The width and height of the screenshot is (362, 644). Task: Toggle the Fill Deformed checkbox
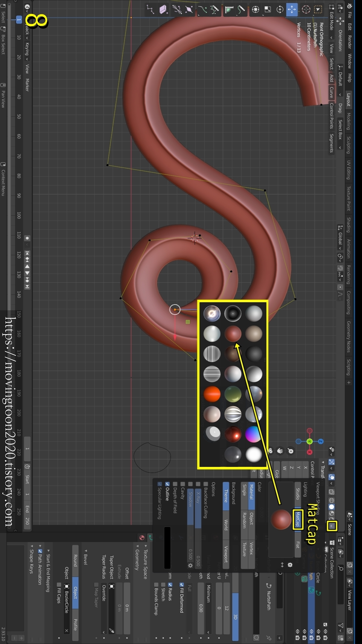pyautogui.click(x=181, y=585)
